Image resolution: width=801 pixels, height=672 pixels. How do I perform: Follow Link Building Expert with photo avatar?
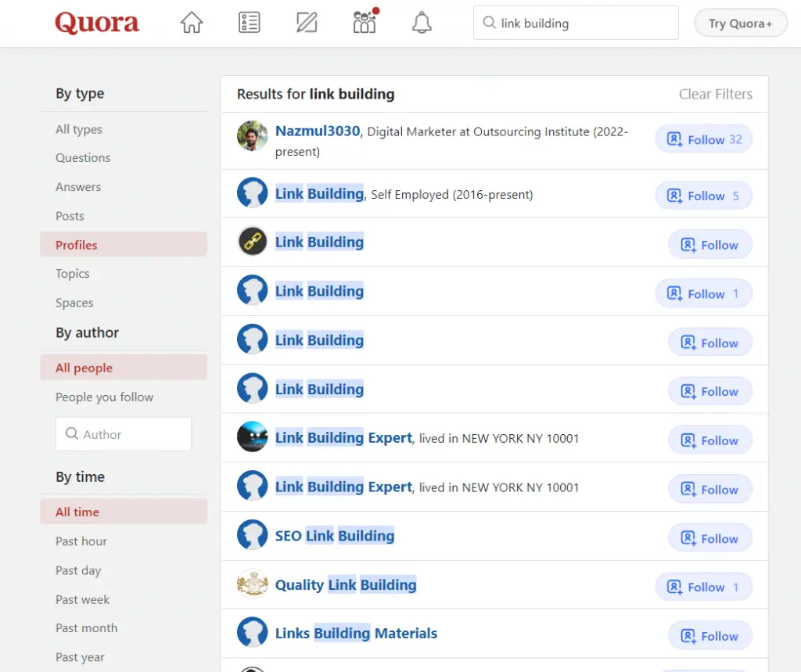[x=710, y=440]
